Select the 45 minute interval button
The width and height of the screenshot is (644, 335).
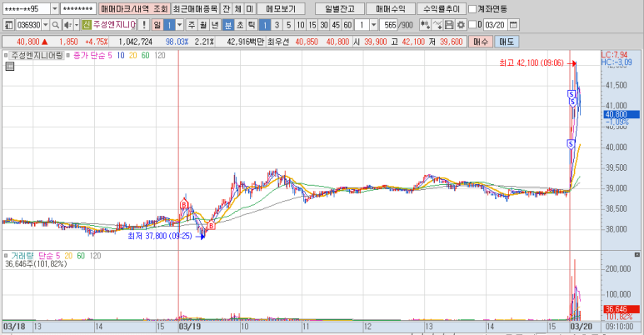[336, 25]
